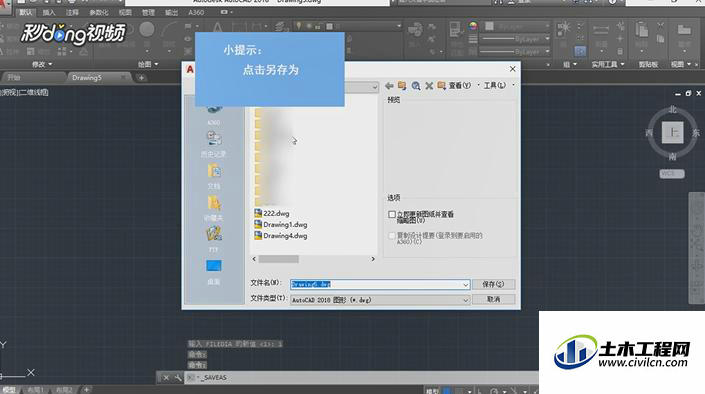Click the Paste icon in Clipboard panel
Image resolution: width=705 pixels, height=394 pixels.
tap(642, 30)
